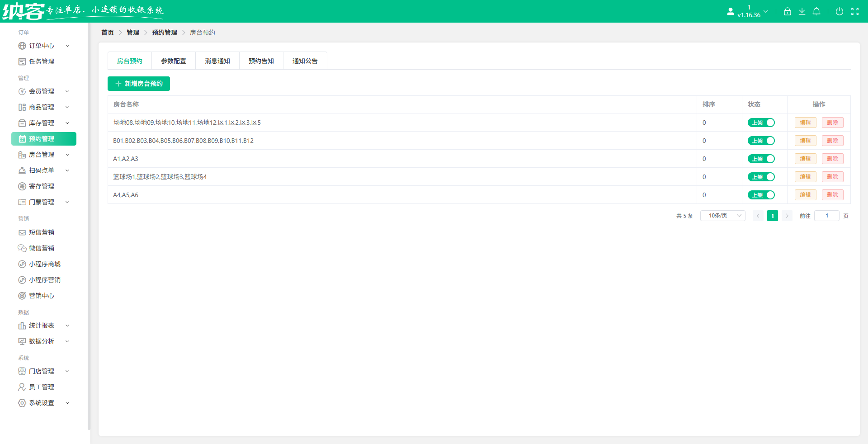Click the power logout icon
Image resolution: width=868 pixels, height=444 pixels.
[x=840, y=11]
